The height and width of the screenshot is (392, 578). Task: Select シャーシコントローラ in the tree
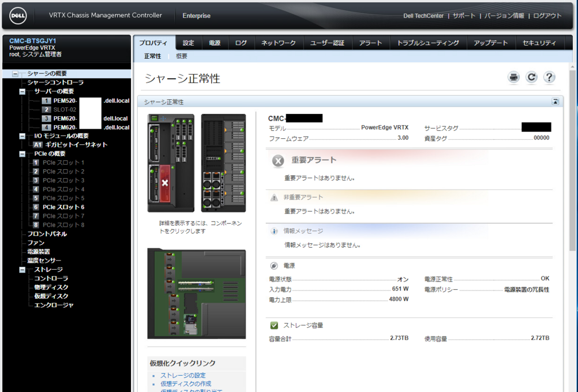[55, 82]
